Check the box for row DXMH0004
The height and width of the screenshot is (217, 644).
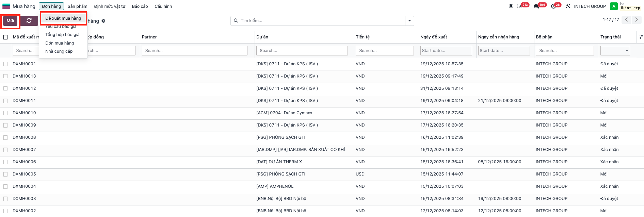pos(5,186)
